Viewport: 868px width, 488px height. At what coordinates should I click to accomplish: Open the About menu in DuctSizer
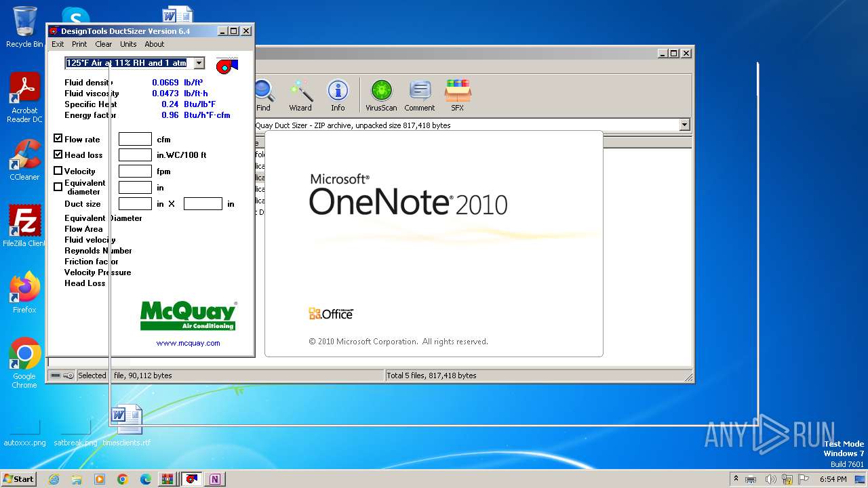(155, 44)
